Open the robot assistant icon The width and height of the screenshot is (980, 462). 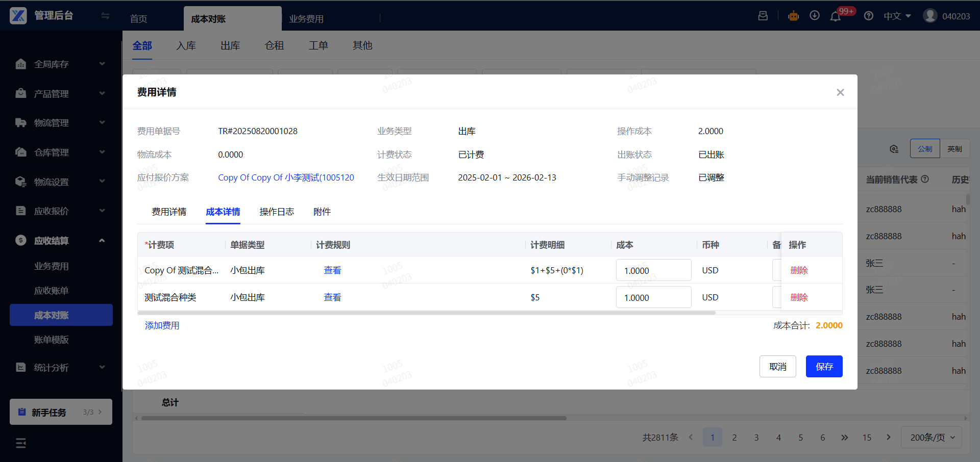[793, 16]
